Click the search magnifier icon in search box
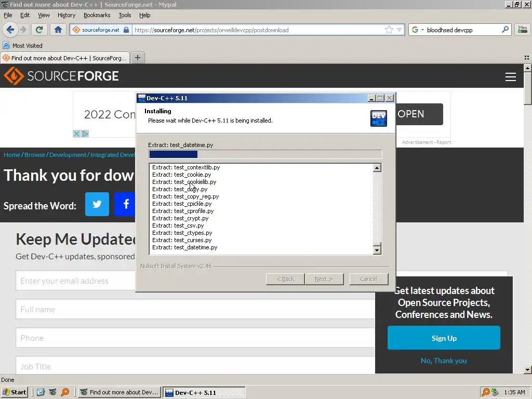The image size is (532, 399). [x=505, y=30]
